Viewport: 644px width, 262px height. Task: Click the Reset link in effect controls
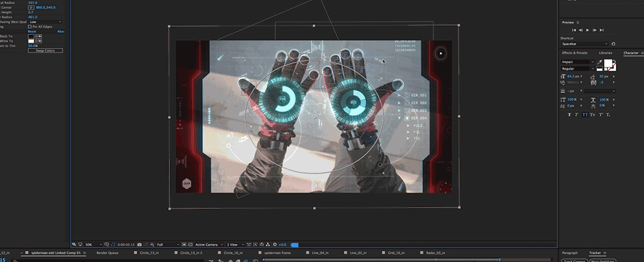tap(32, 31)
